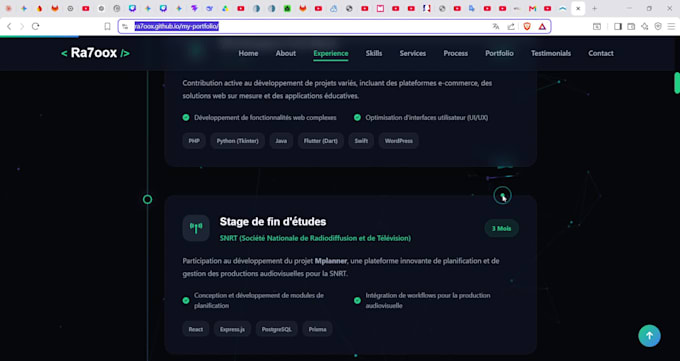
Task: Select the Express.js tag
Action: [232, 329]
